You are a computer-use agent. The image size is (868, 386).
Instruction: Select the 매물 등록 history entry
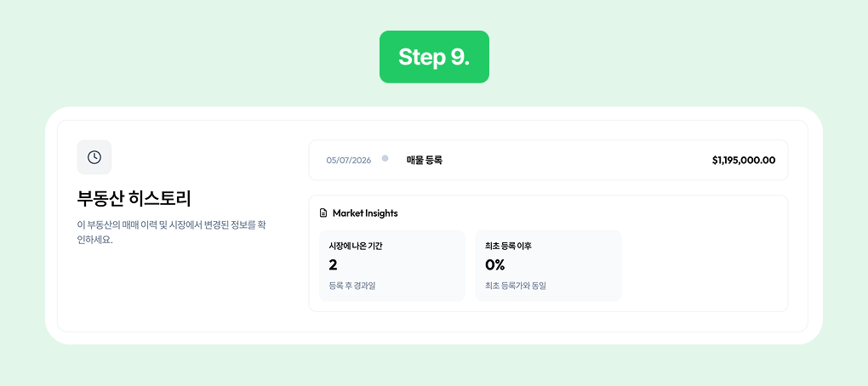(x=425, y=161)
